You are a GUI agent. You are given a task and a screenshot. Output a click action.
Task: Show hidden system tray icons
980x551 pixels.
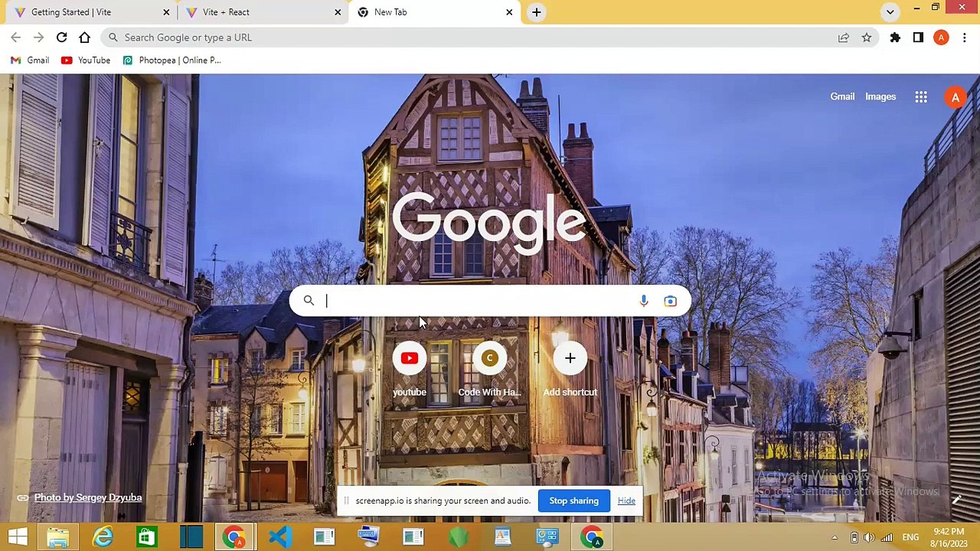tap(835, 537)
